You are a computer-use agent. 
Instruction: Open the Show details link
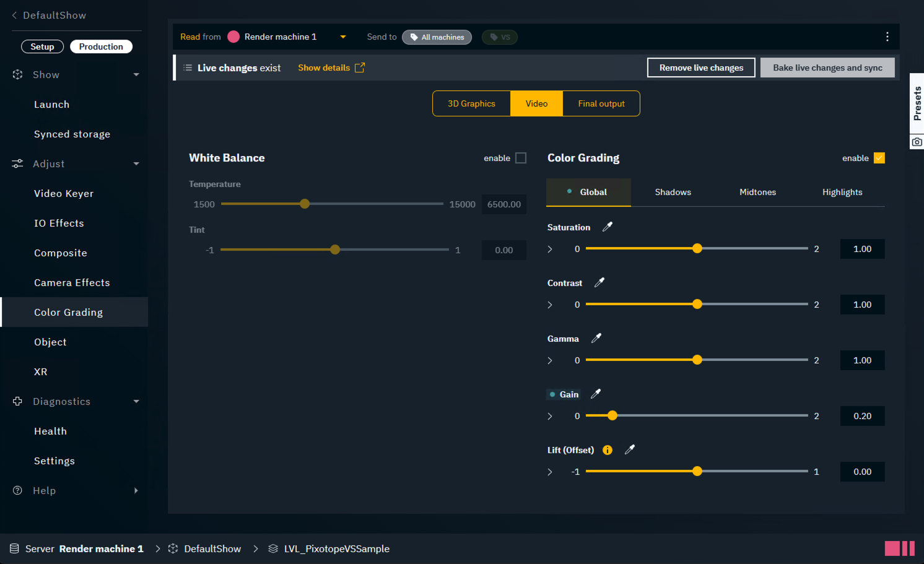point(331,68)
